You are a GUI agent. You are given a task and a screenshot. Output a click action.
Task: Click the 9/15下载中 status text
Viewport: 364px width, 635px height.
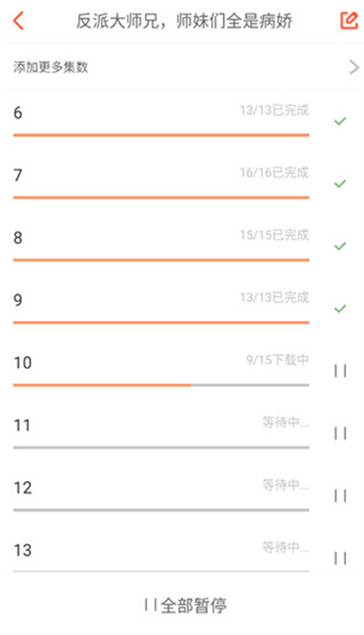(278, 360)
